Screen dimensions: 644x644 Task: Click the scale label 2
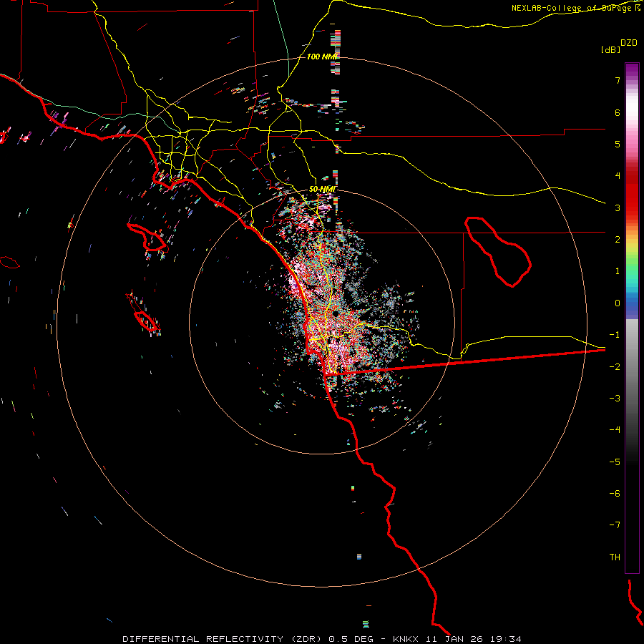618,240
